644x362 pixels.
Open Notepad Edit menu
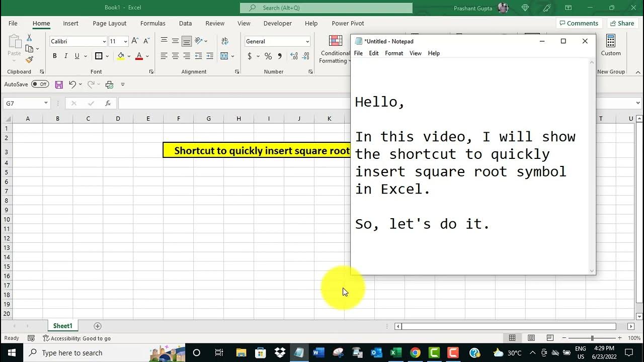pos(374,53)
